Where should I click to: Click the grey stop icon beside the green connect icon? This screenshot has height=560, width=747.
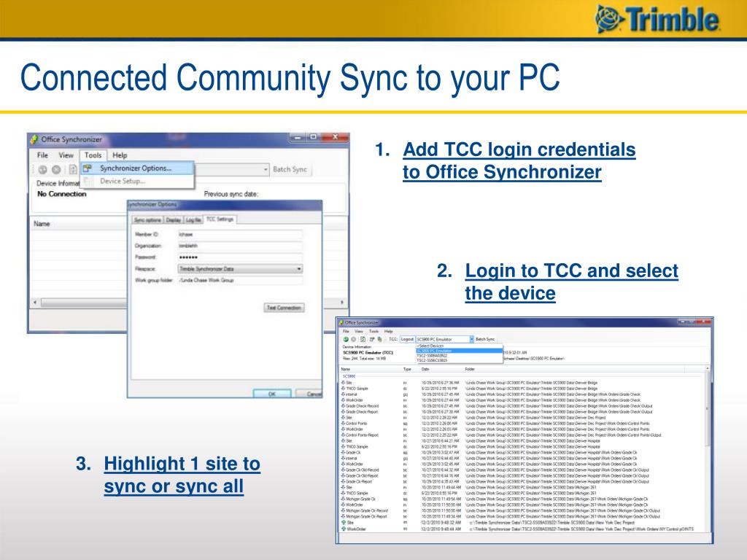(354, 340)
